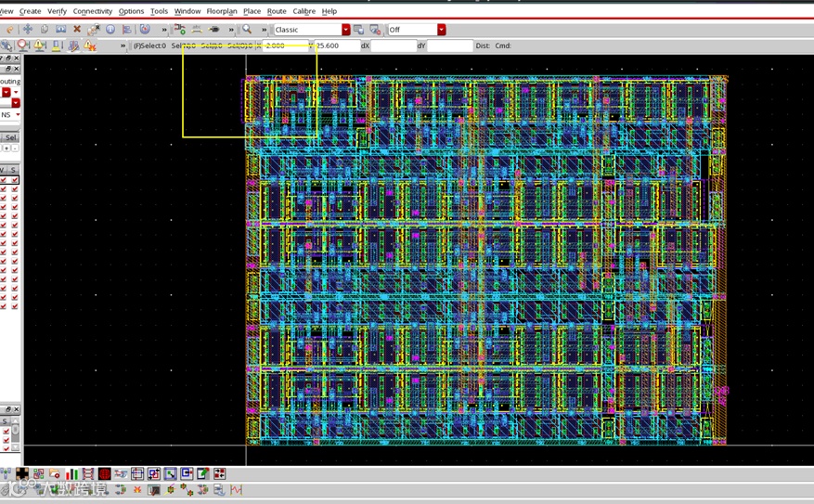The height and width of the screenshot is (504, 814).
Task: Click the Sel button in the left panel
Action: pos(9,137)
